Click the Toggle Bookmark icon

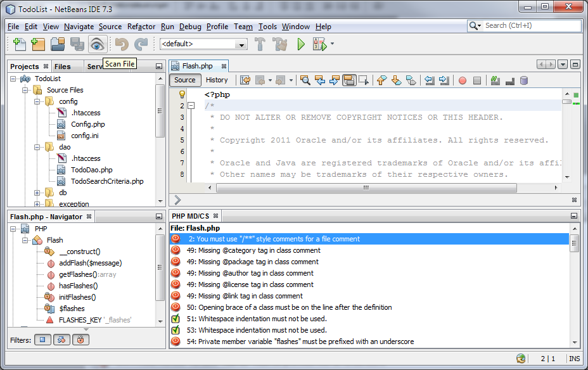(x=411, y=80)
